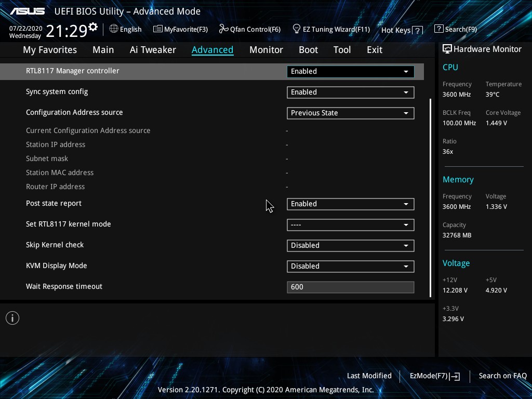The width and height of the screenshot is (532, 399).
Task: Launch EZ Tuning Wizard lightbulb icon
Action: click(297, 29)
